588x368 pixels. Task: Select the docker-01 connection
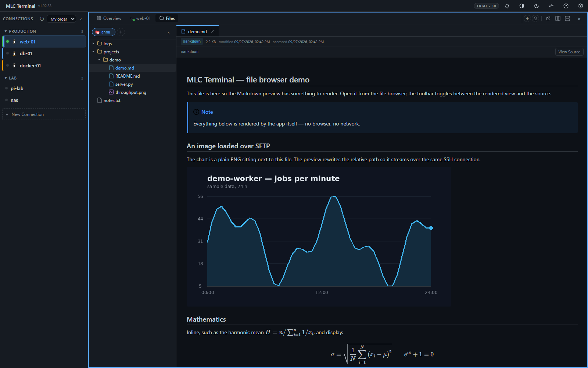coord(44,66)
